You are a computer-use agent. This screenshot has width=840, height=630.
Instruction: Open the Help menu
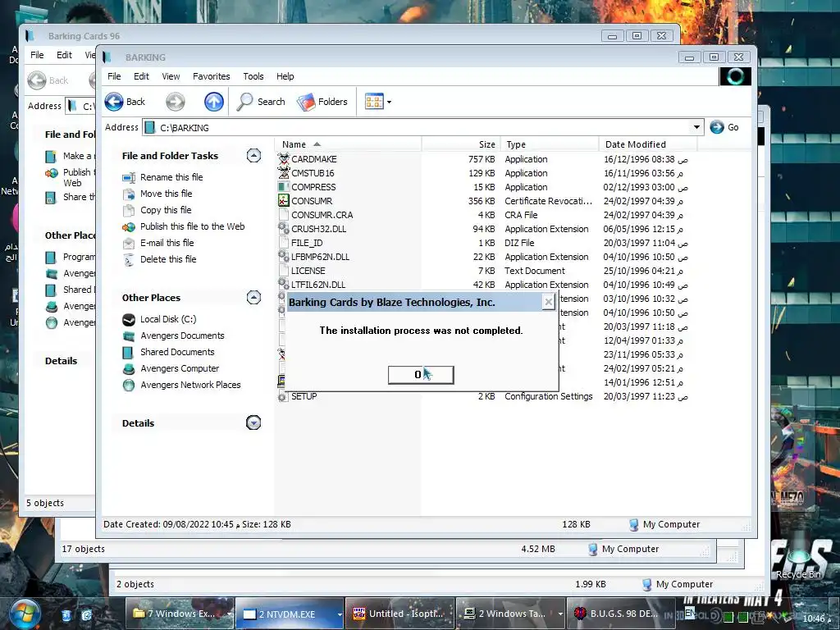tap(285, 76)
